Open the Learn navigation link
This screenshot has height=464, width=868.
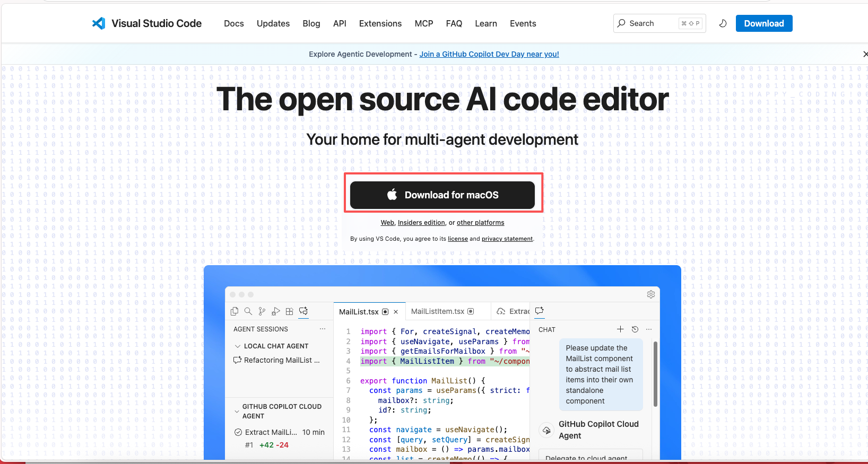(486, 23)
